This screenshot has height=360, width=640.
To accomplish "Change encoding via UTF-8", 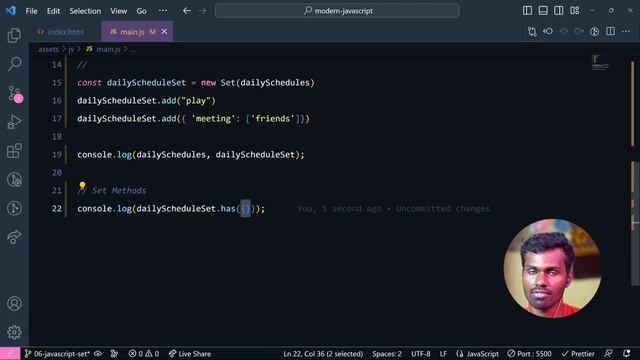I will 421,354.
